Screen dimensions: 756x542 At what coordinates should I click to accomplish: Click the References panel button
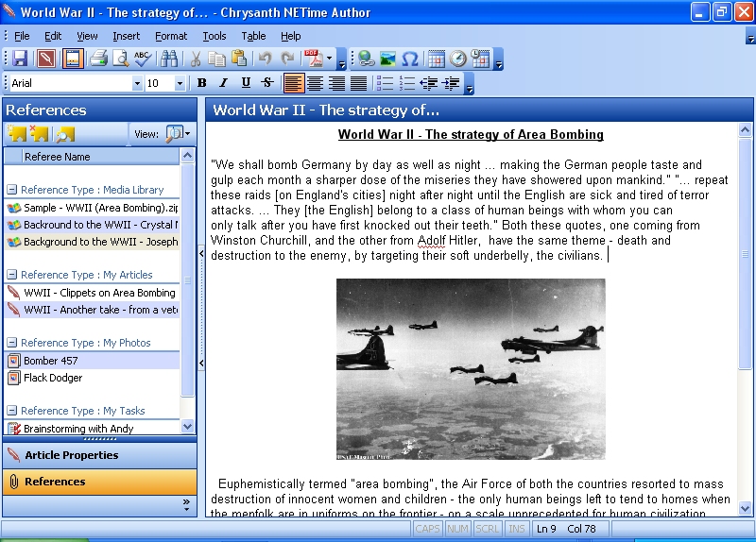(98, 482)
